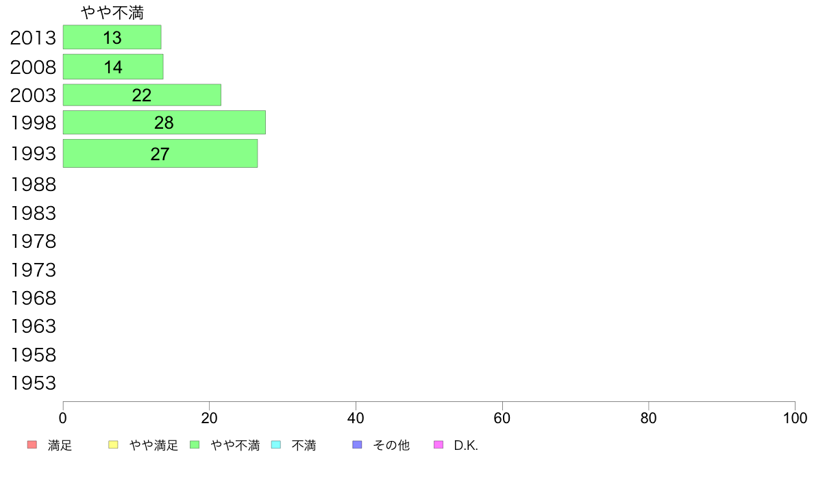Click the blue その他 legend swatch
The image size is (814, 504).
357,445
